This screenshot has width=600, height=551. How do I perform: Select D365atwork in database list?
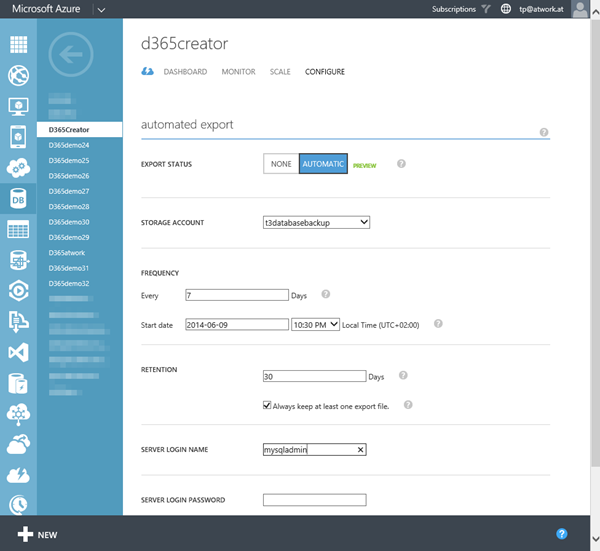67,253
